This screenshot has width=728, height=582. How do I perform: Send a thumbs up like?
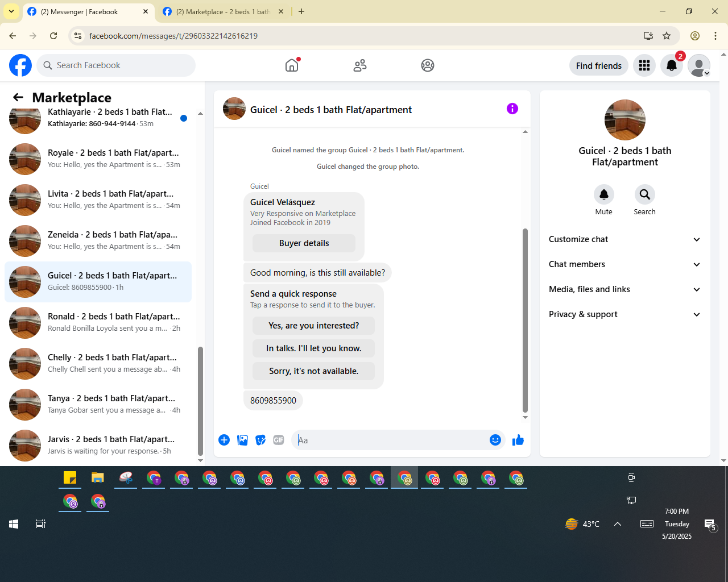pyautogui.click(x=518, y=440)
